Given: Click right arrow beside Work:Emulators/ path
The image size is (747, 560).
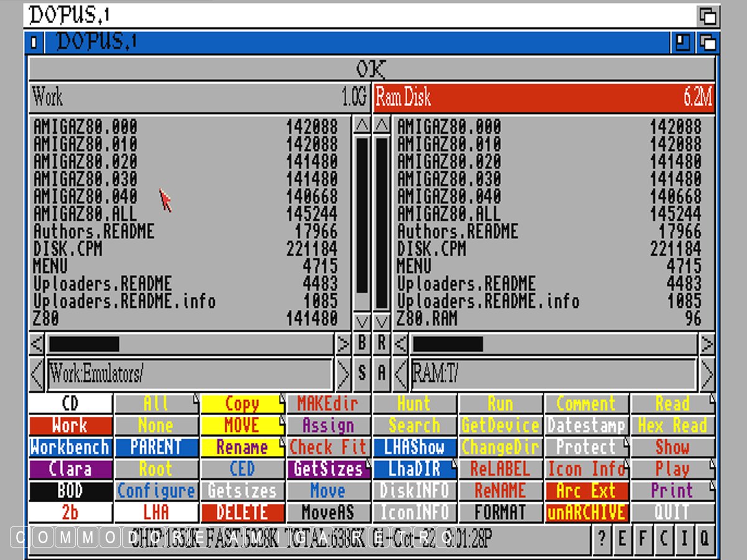Looking at the screenshot, I should click(343, 374).
